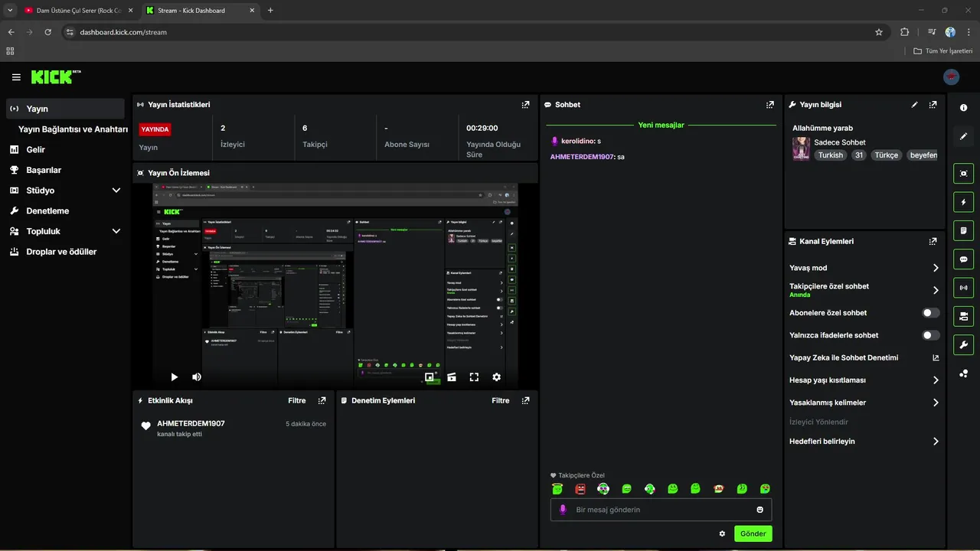Open the preview player settings gear
980x551 pixels.
pyautogui.click(x=496, y=377)
